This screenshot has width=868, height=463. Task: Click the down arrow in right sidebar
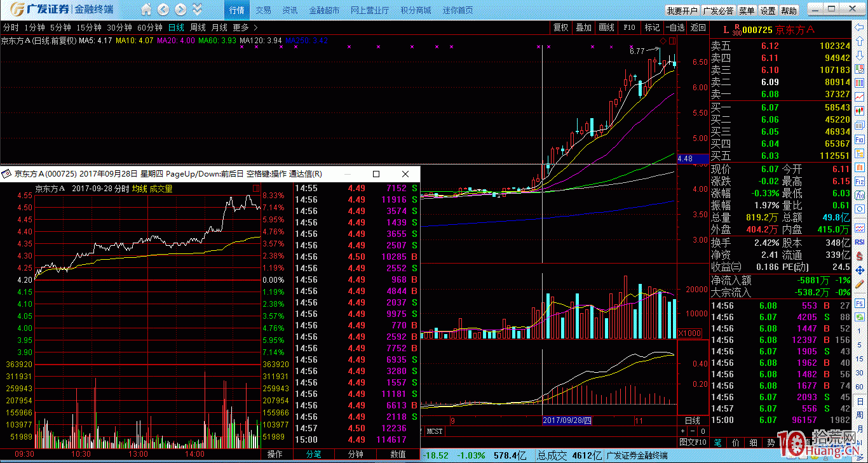click(860, 55)
